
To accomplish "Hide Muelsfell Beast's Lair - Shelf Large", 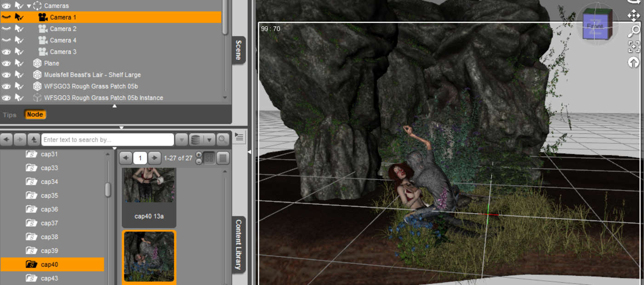I will (x=6, y=75).
